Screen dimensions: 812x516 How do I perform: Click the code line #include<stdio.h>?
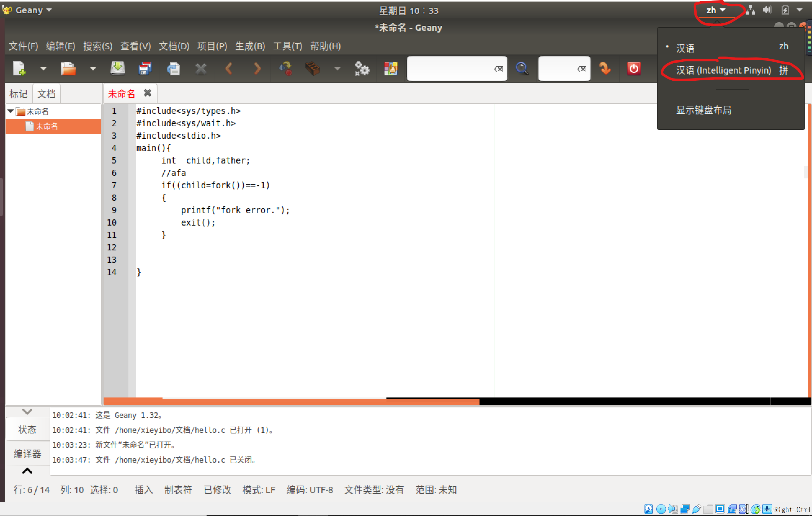(178, 136)
